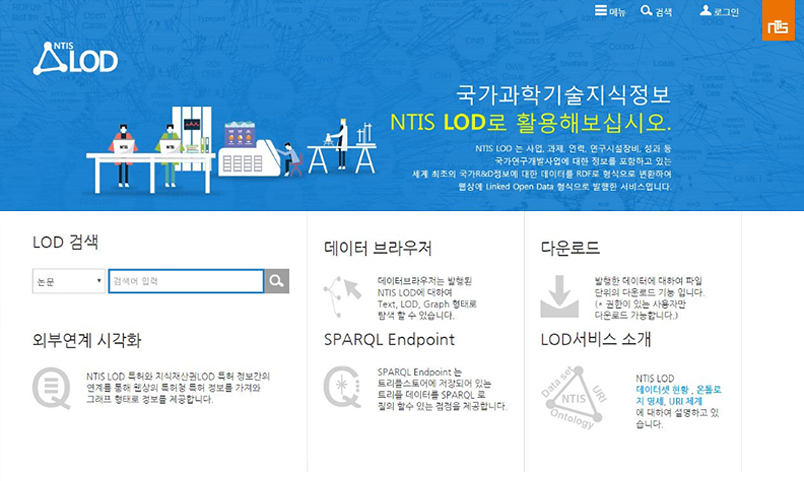Open the hamburger 메뉴 icon
This screenshot has height=481, width=804.
coord(600,10)
